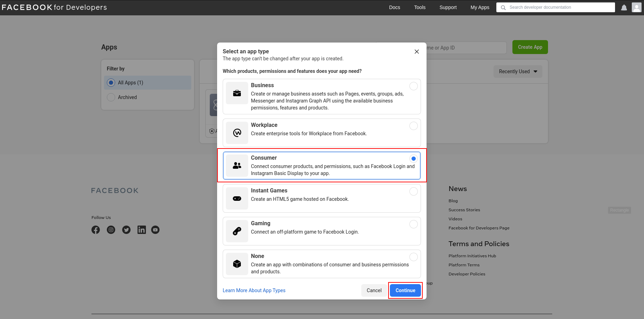Click the Cancel button
This screenshot has width=644, height=319.
[374, 290]
